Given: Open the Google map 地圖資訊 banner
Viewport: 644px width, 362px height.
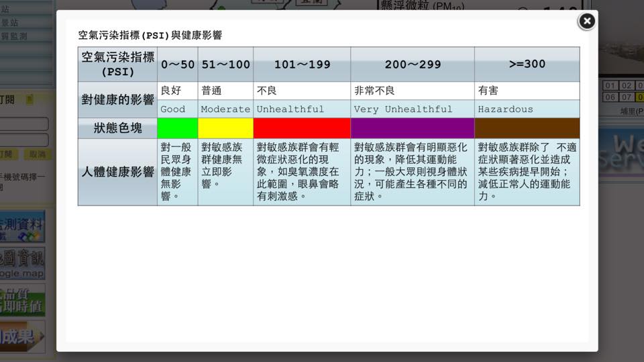Looking at the screenshot, I should click(23, 264).
